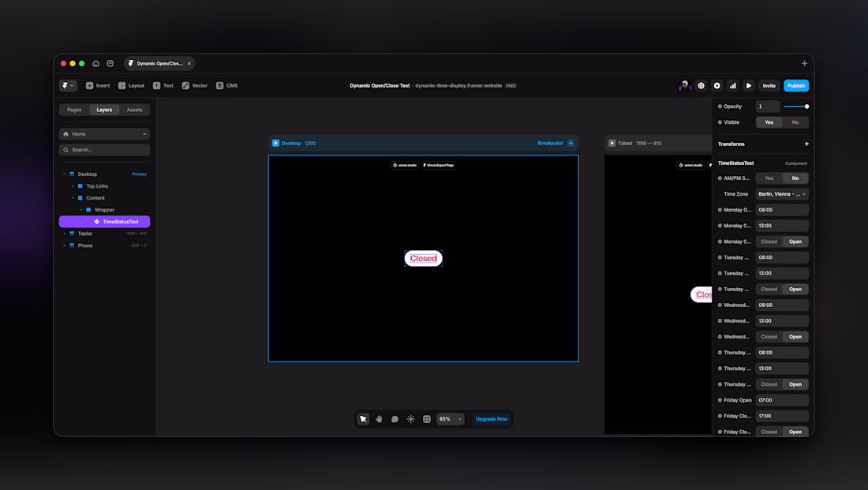Choose the select cursor tool
Image resolution: width=868 pixels, height=490 pixels.
363,419
